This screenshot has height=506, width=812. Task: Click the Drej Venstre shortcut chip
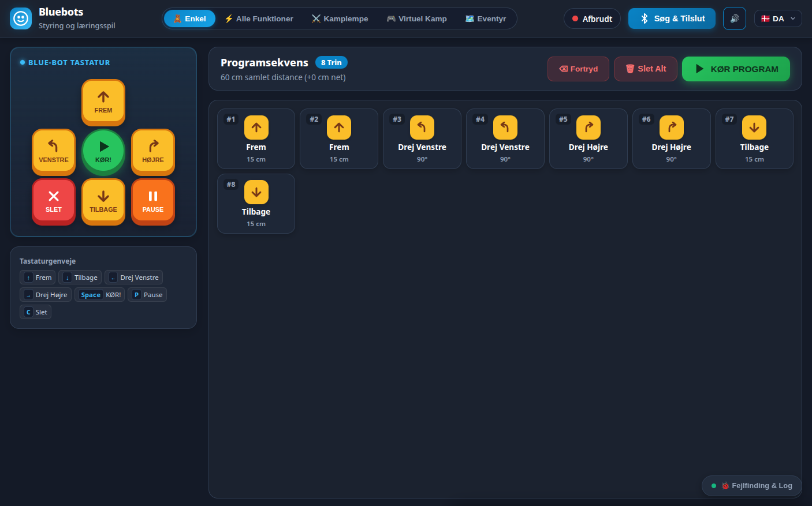(x=133, y=278)
